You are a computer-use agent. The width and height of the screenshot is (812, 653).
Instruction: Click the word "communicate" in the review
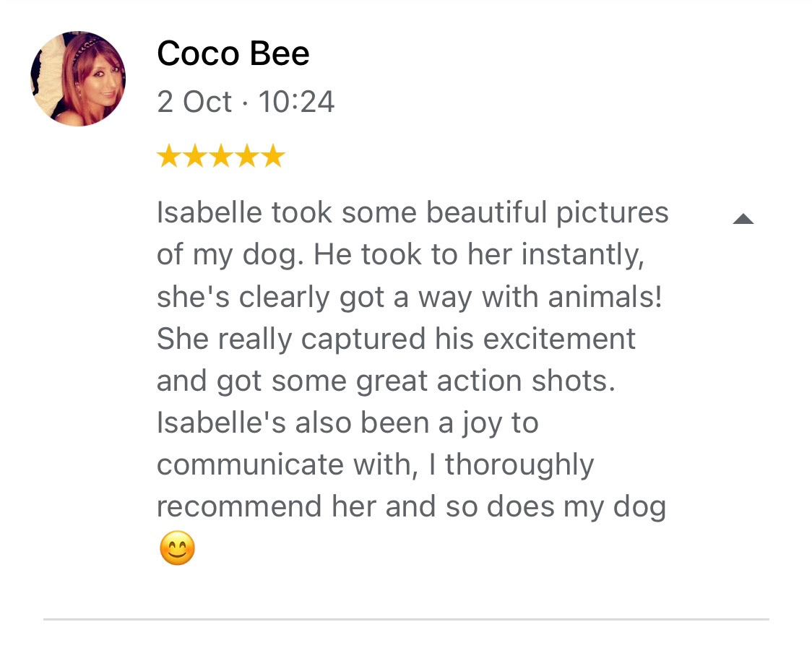[244, 465]
